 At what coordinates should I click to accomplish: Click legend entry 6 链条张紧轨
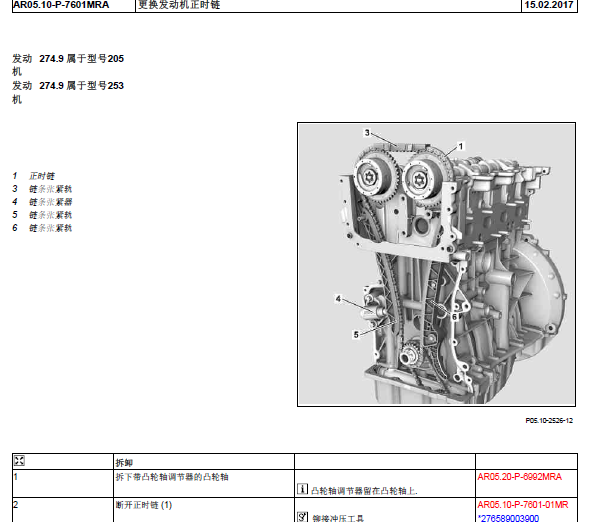[42, 228]
